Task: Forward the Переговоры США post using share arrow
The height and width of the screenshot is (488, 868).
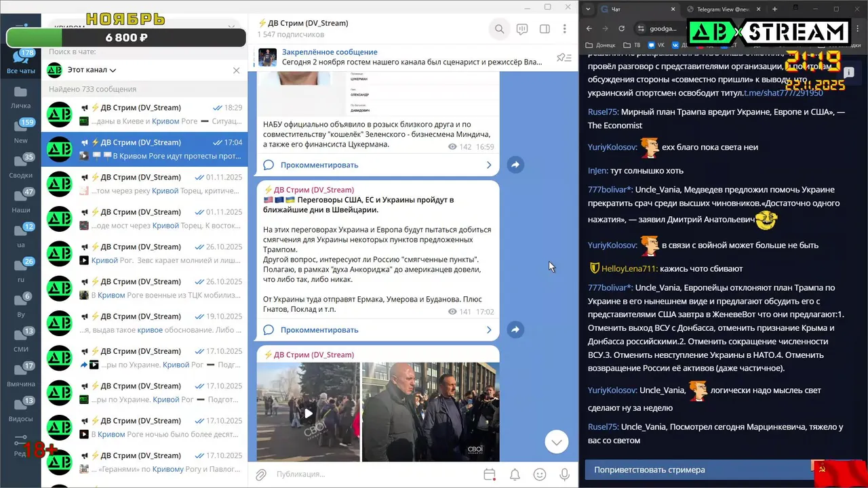Action: pyautogui.click(x=515, y=329)
